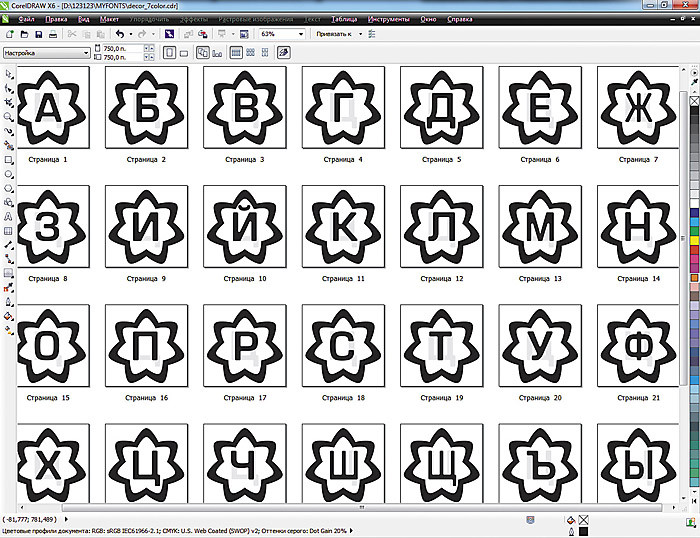Image resolution: width=700 pixels, height=538 pixels.
Task: Click the page height spinner arrows
Action: click(x=149, y=57)
